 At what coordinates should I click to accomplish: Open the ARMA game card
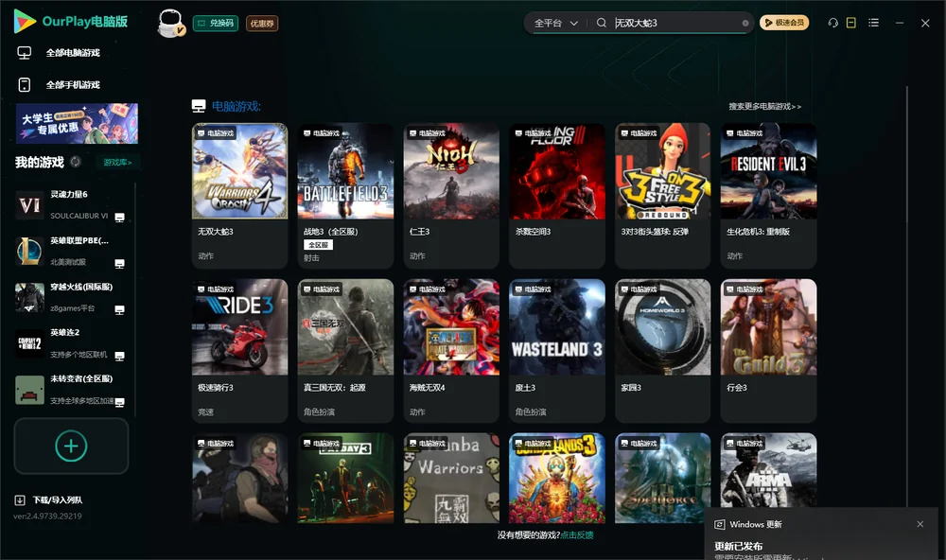click(x=768, y=471)
